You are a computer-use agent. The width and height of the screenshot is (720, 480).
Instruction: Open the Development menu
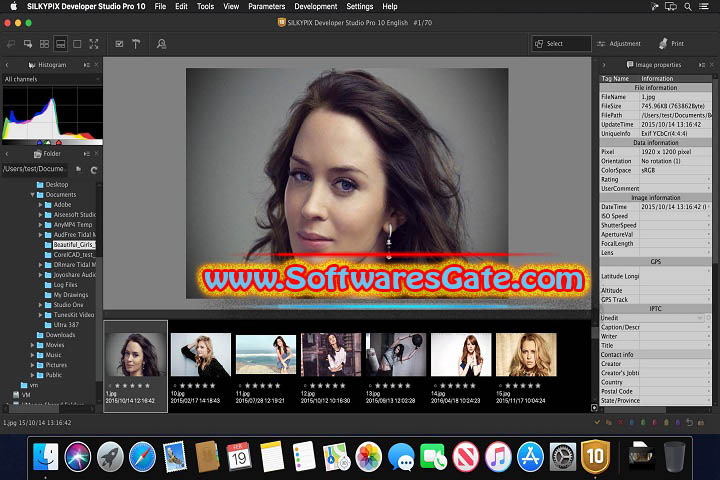[x=315, y=6]
